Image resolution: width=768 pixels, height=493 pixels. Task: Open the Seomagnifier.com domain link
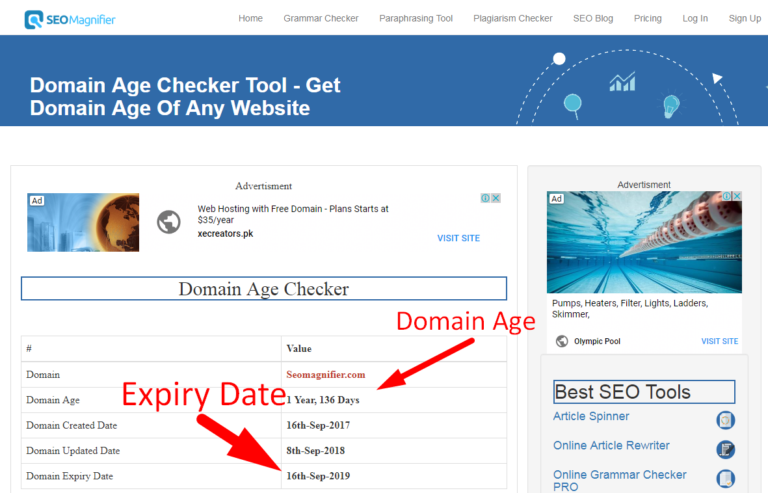327,375
